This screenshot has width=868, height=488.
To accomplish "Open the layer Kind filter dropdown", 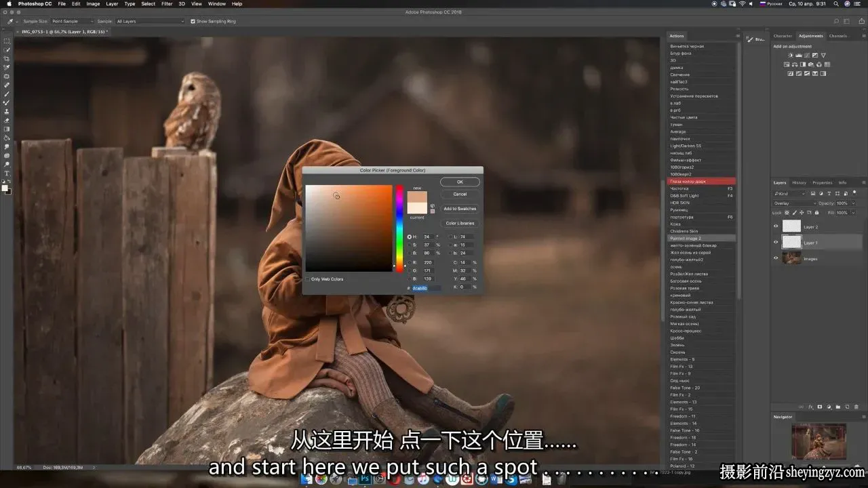I will pos(788,194).
